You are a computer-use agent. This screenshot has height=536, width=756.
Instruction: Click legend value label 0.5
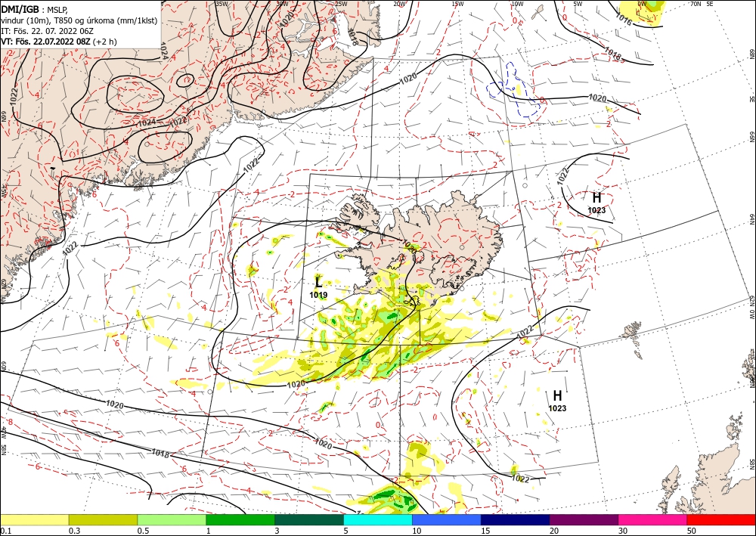coord(142,531)
